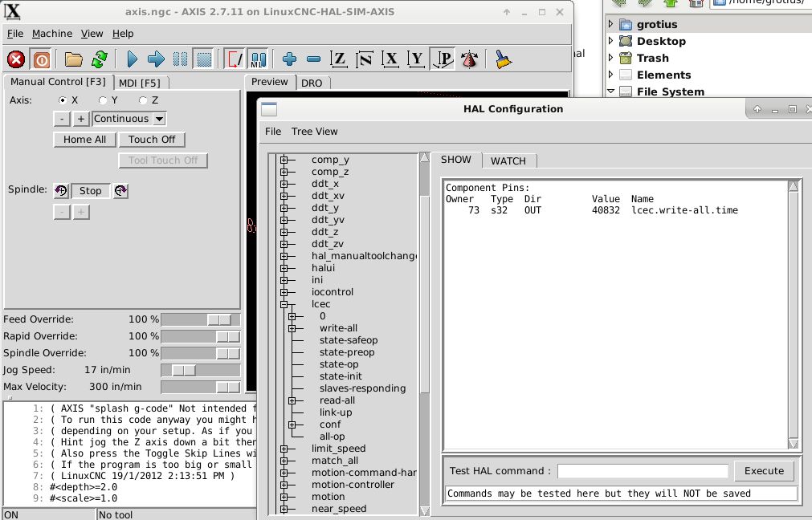Select the perspective P view icon
The width and height of the screenshot is (812, 520).
443,59
